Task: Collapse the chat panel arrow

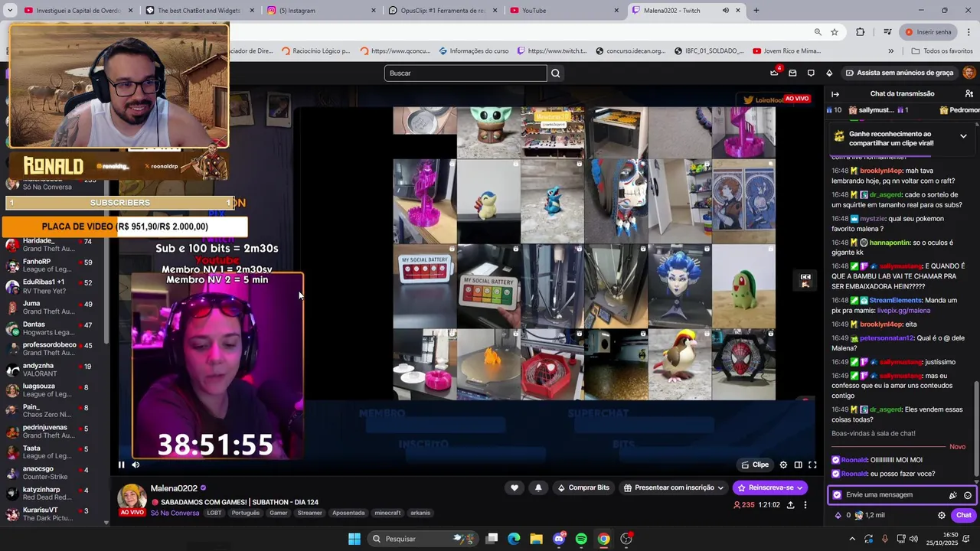Action: coord(835,94)
